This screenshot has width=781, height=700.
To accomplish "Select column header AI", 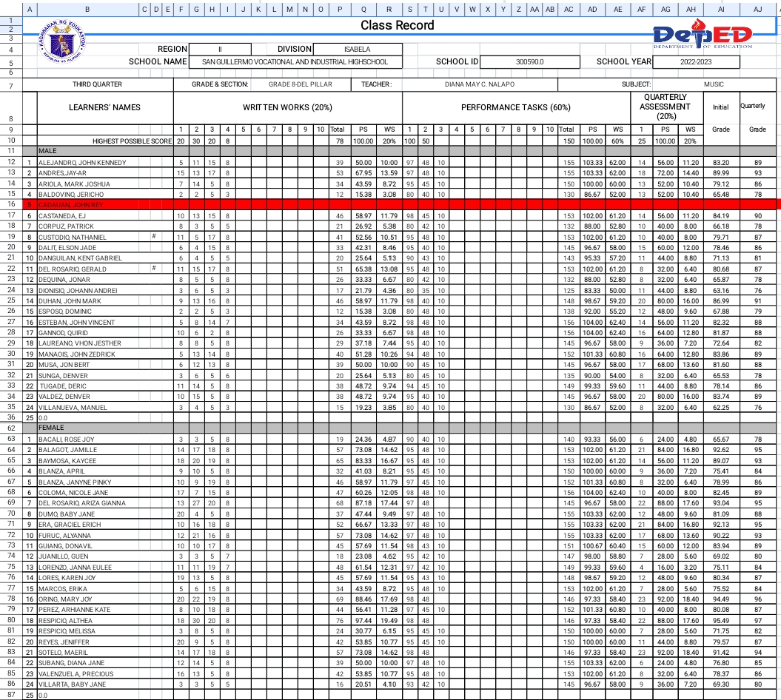I will click(721, 9).
